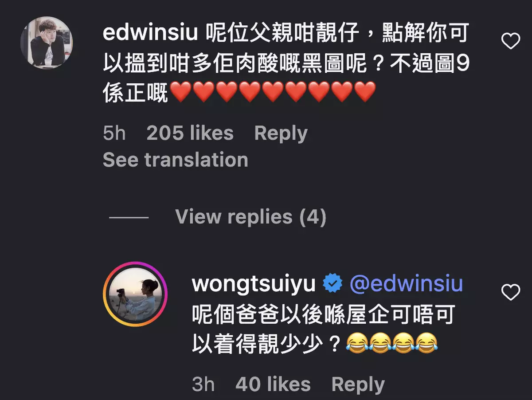Click the 5h timestamp on edwinsiu's comment

point(114,133)
